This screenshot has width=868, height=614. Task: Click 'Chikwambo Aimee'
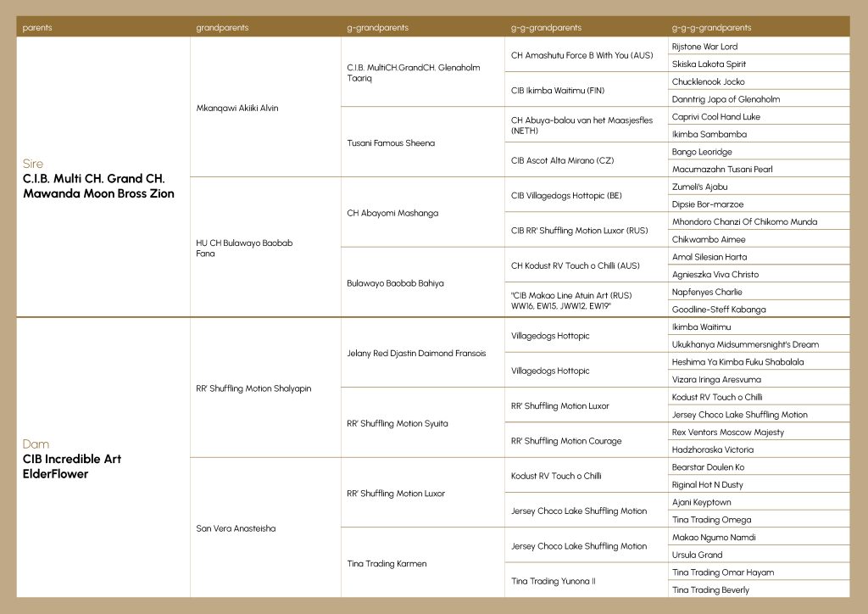[x=709, y=239]
